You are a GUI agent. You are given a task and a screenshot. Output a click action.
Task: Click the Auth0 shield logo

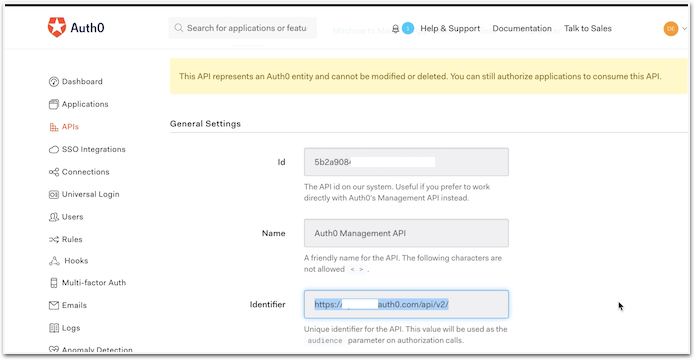[57, 27]
